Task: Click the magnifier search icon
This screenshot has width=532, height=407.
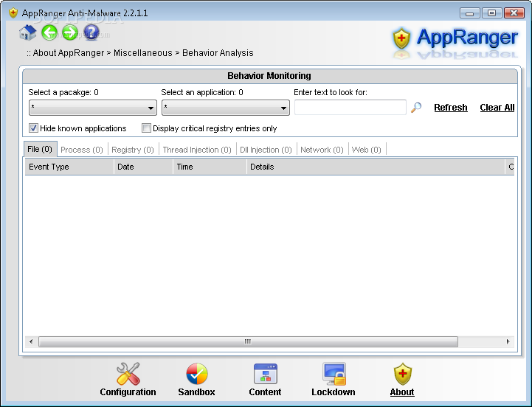Action: point(416,108)
